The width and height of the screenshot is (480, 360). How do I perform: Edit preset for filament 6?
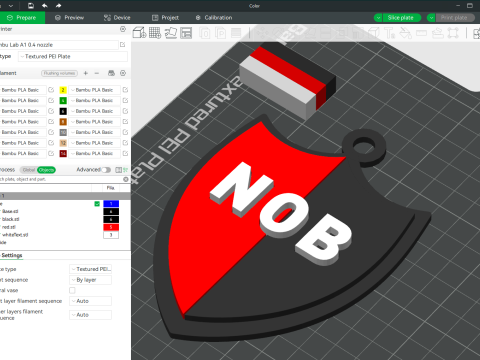[125, 111]
